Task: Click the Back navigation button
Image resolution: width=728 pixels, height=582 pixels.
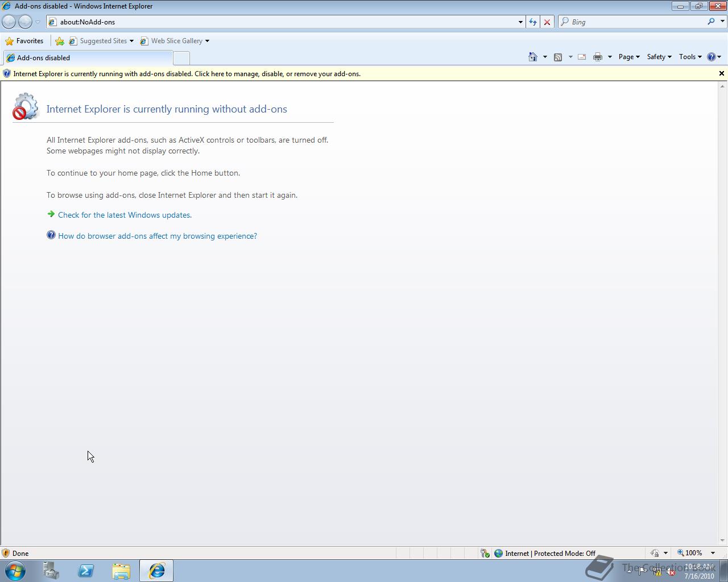Action: point(9,22)
